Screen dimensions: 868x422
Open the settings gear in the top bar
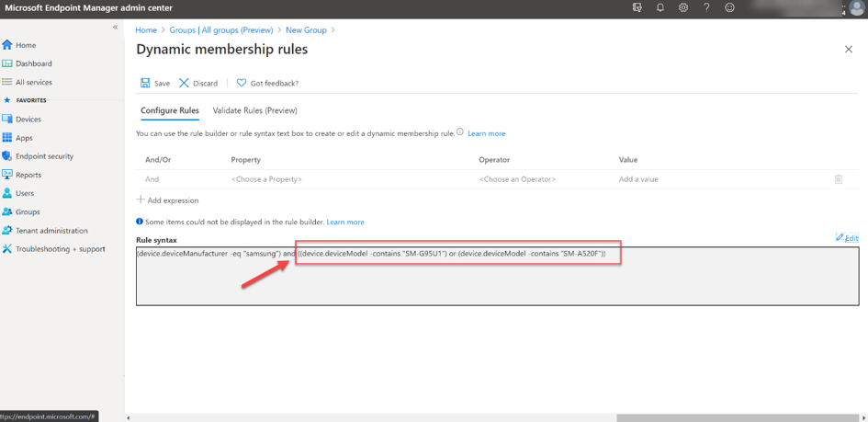coord(683,7)
